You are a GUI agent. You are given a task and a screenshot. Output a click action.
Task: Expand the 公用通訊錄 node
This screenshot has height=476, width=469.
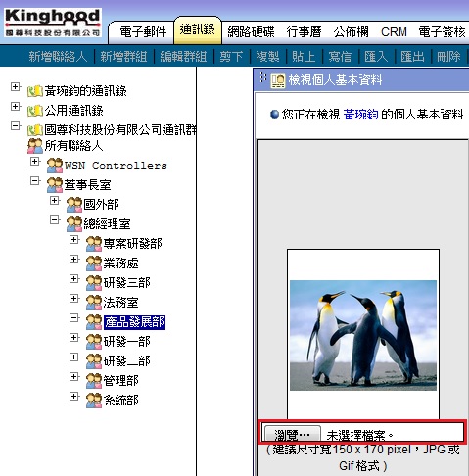pos(16,107)
